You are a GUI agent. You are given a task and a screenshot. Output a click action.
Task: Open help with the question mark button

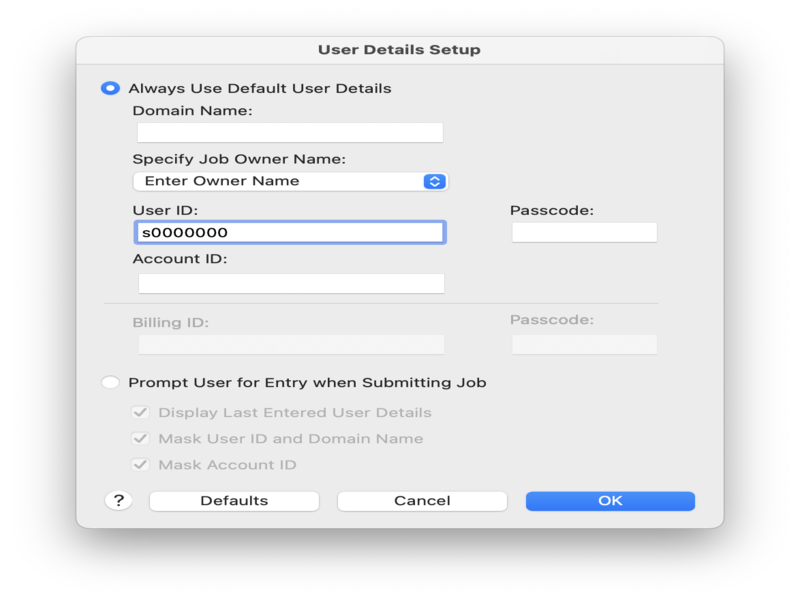pyautogui.click(x=118, y=501)
